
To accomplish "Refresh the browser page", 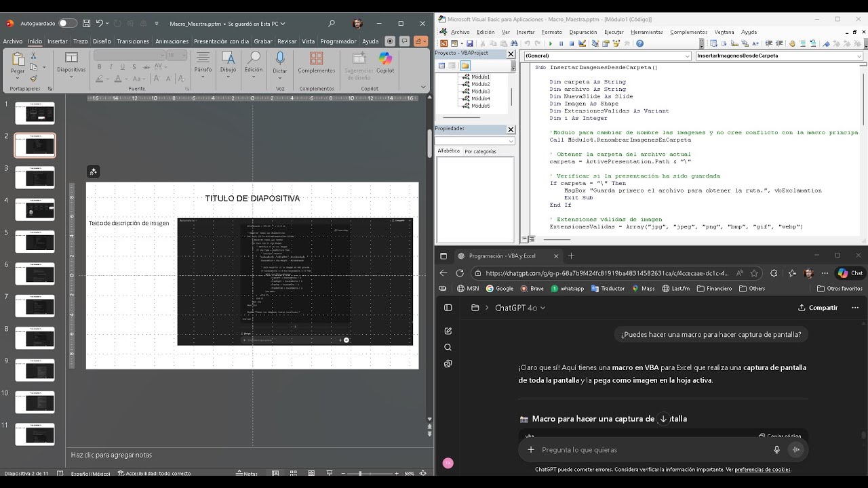I will [x=460, y=273].
